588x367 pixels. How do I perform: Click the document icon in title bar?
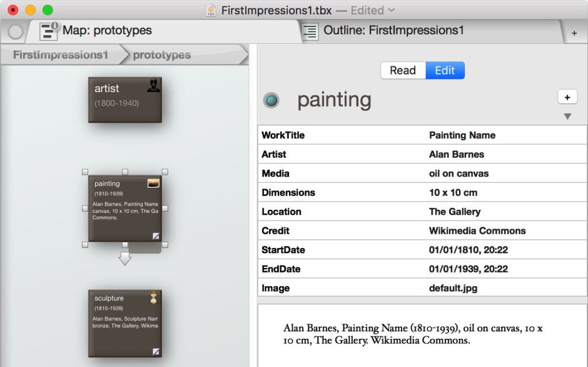pyautogui.click(x=211, y=10)
